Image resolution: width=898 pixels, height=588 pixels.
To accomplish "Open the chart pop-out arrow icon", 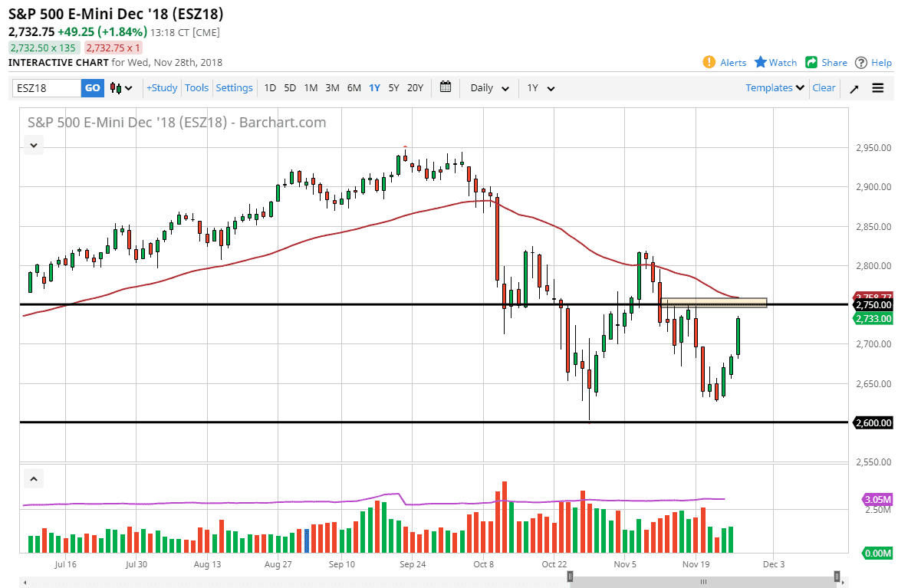I will click(854, 87).
